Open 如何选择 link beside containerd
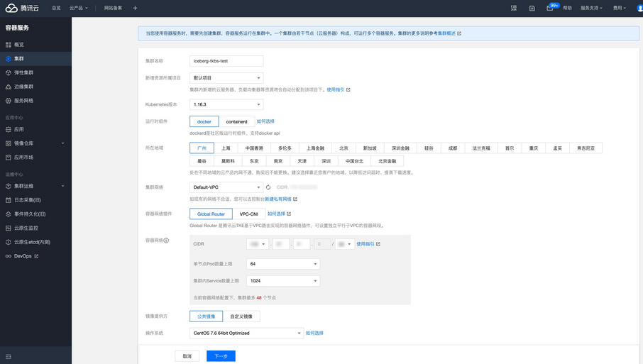 [265, 121]
